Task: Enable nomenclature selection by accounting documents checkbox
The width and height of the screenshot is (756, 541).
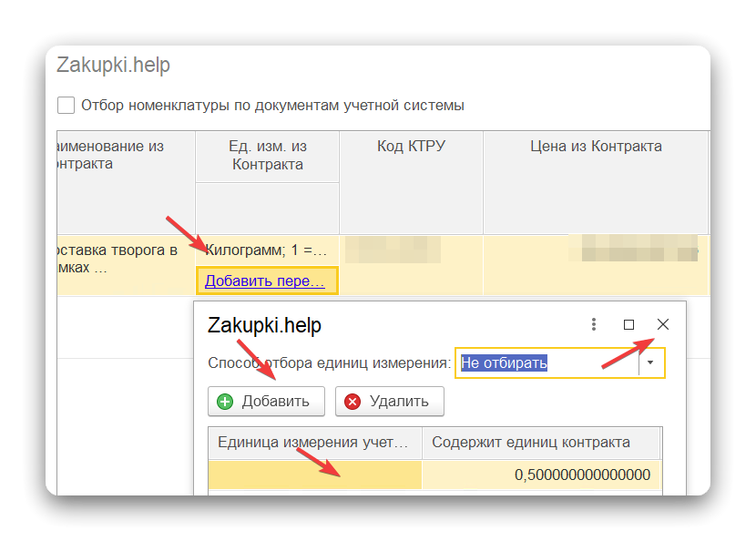Action: pyautogui.click(x=66, y=105)
